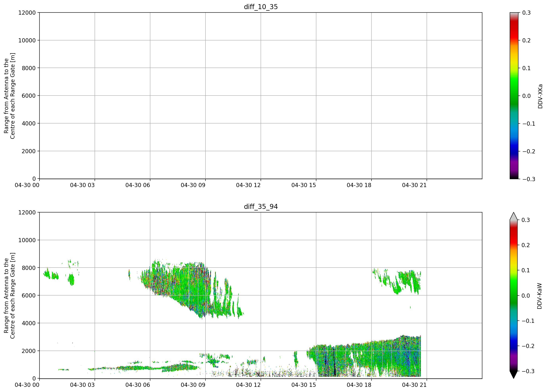Viewport: 547px width, 392px height.
Task: Click the 2000 y-tick on diff_35_94 plot
Action: tap(29, 351)
